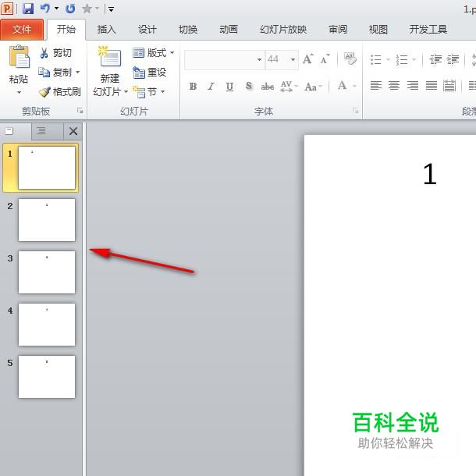Screen dimensions: 476x476
Task: Click the font color A button
Action: pos(342,86)
